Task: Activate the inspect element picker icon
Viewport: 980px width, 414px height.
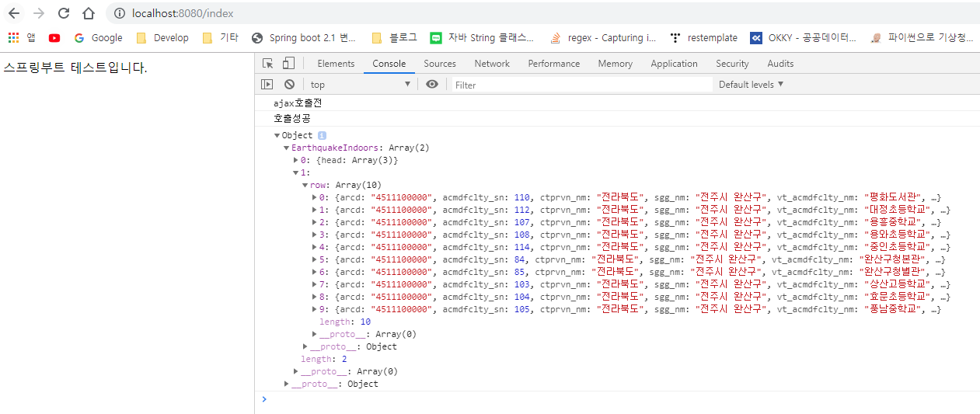Action: [268, 64]
